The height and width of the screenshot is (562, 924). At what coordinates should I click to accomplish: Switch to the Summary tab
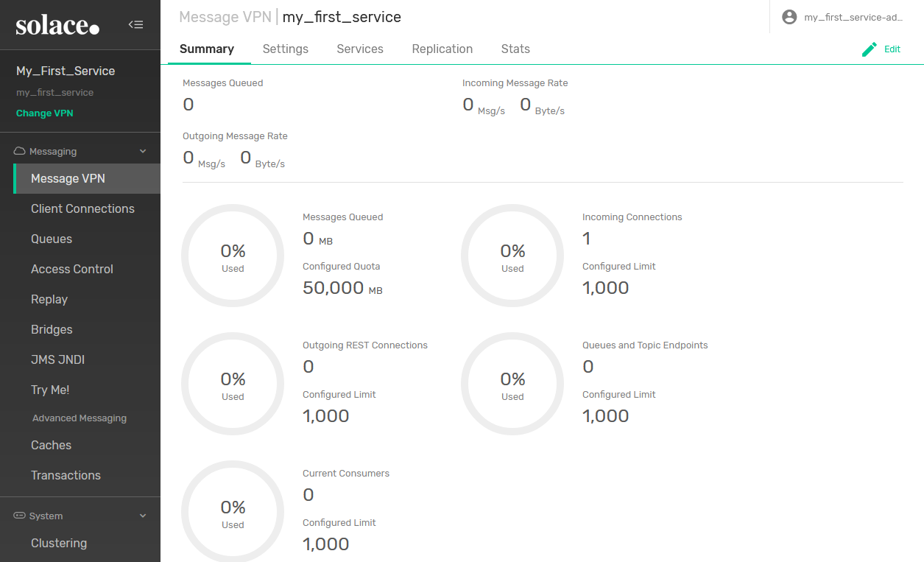point(207,49)
